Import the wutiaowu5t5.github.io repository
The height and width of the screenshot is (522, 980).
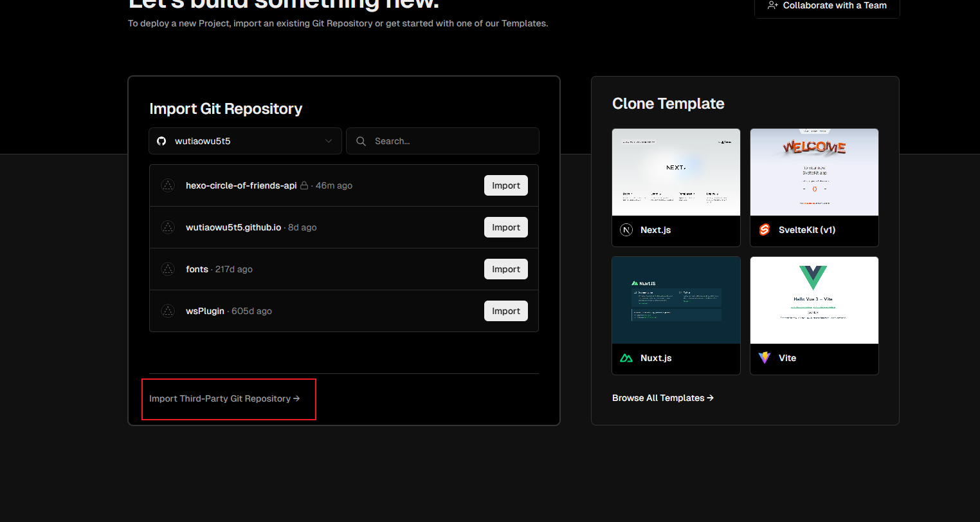pyautogui.click(x=506, y=227)
